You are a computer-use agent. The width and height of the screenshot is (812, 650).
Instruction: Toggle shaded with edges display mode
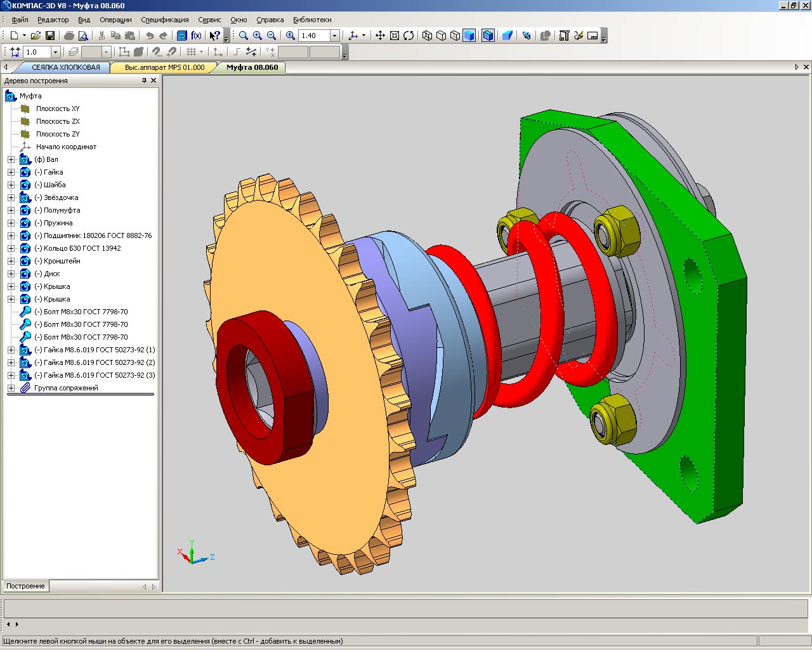tap(488, 36)
